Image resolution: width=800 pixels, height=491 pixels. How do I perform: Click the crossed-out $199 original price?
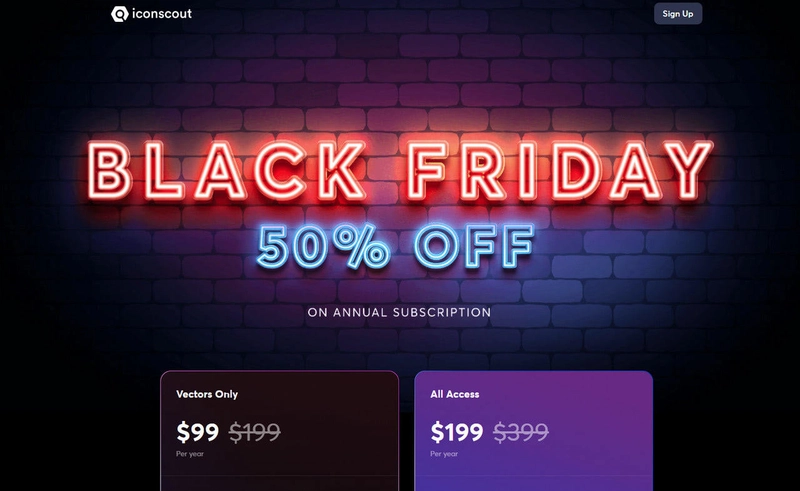[255, 432]
